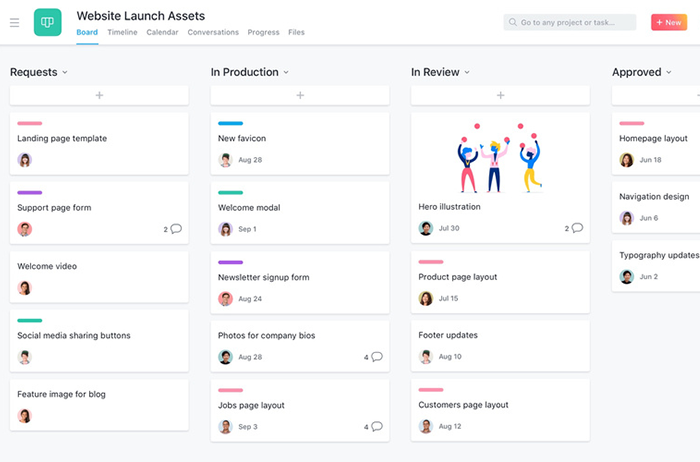700x462 pixels.
Task: Click assignee avatar on Newsletter signup form
Action: 225,299
